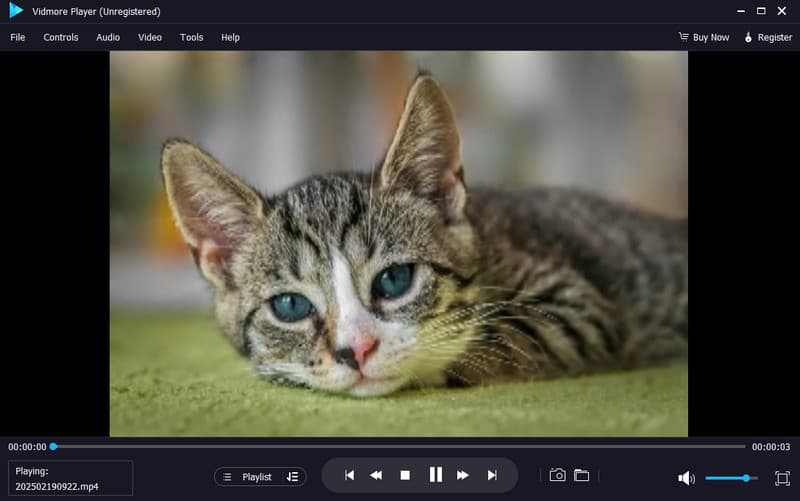Open the Controls menu
Screen dimensions: 800x501
(61, 37)
